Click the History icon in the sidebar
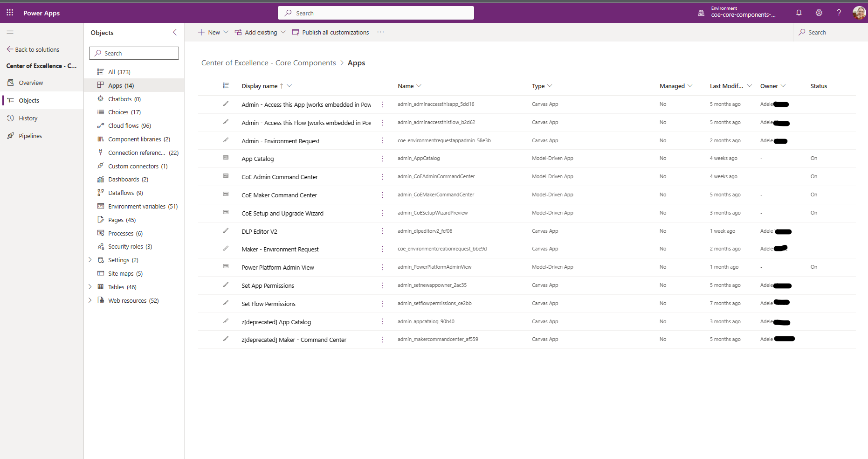 pos(10,118)
